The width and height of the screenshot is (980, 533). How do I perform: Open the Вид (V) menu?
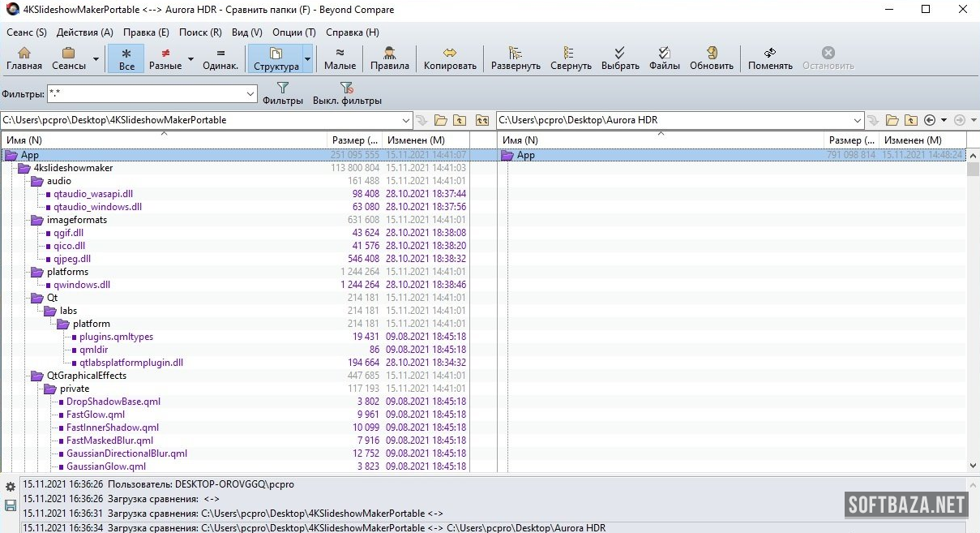click(x=246, y=32)
